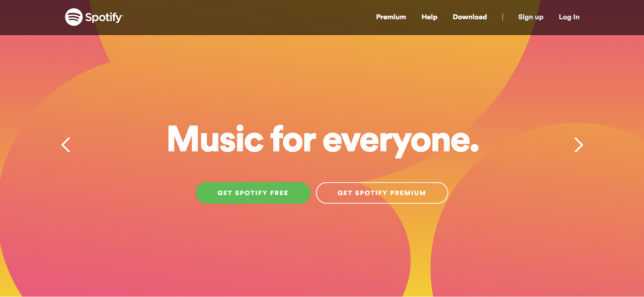Click the circular Spotify logo icon

pyautogui.click(x=73, y=17)
